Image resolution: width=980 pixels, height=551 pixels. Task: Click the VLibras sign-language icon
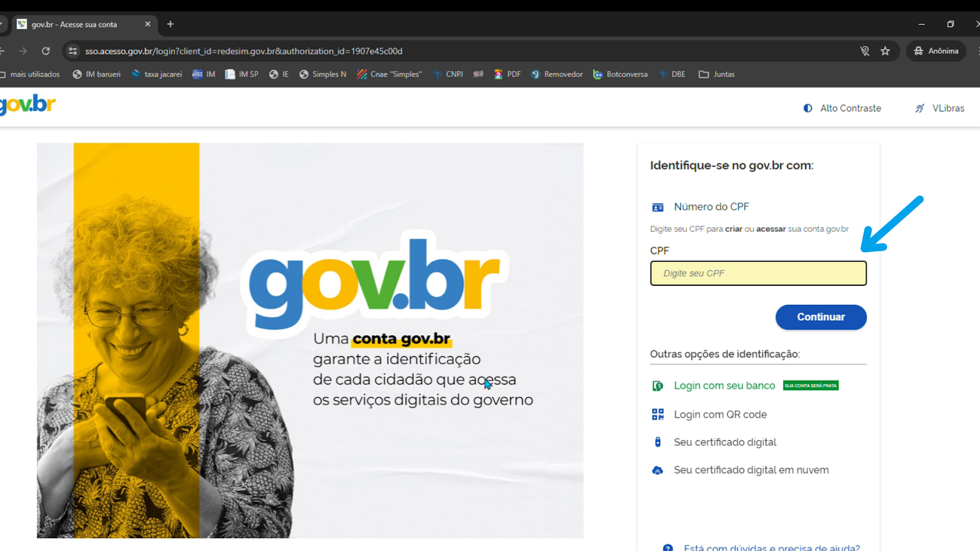920,108
